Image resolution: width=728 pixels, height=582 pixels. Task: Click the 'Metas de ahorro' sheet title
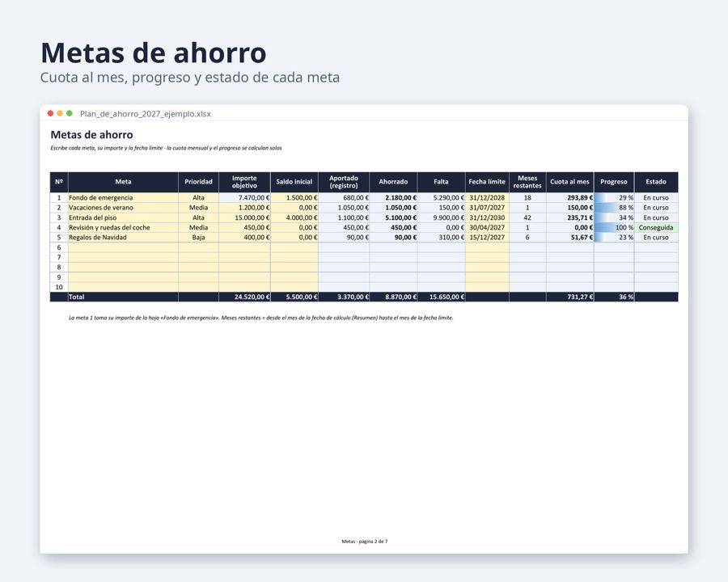point(91,135)
